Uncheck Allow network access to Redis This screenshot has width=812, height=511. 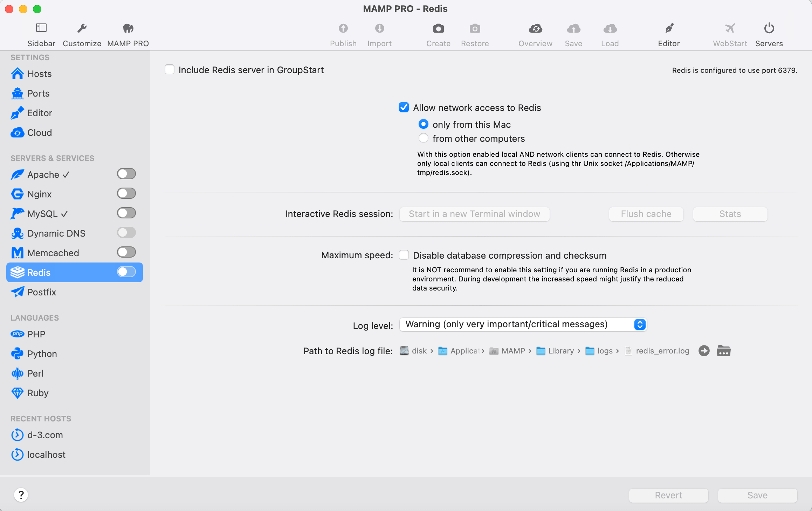click(x=404, y=107)
